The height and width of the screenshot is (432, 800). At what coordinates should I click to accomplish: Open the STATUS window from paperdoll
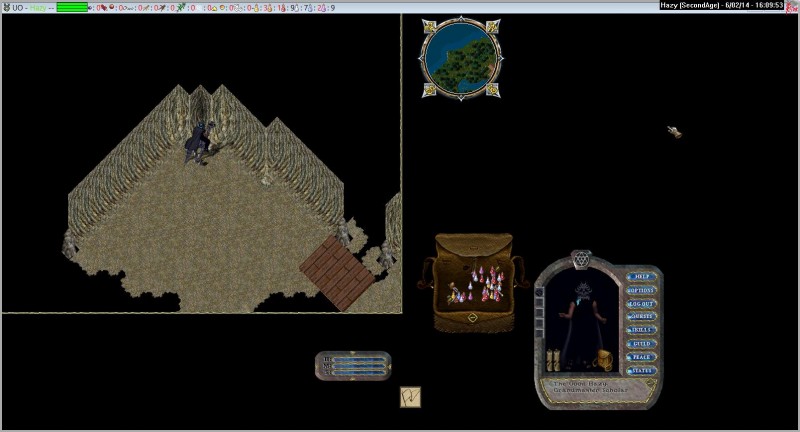[x=641, y=370]
